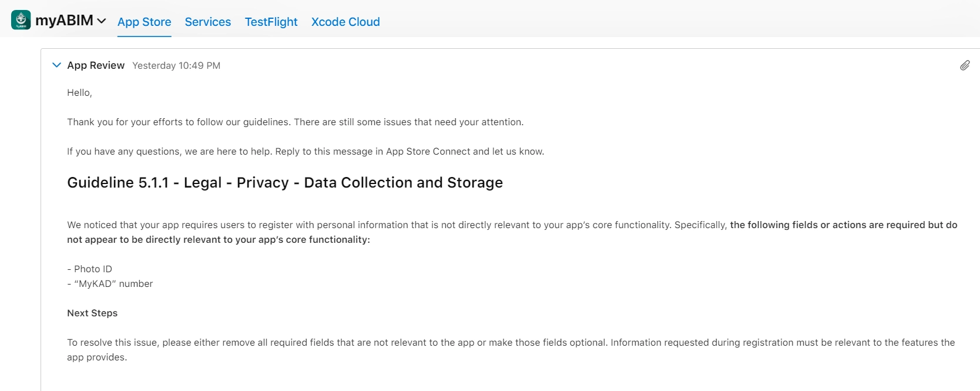Viewport: 980px width, 391px height.
Task: Click the "If you have any questions" paragraph
Action: pos(306,152)
